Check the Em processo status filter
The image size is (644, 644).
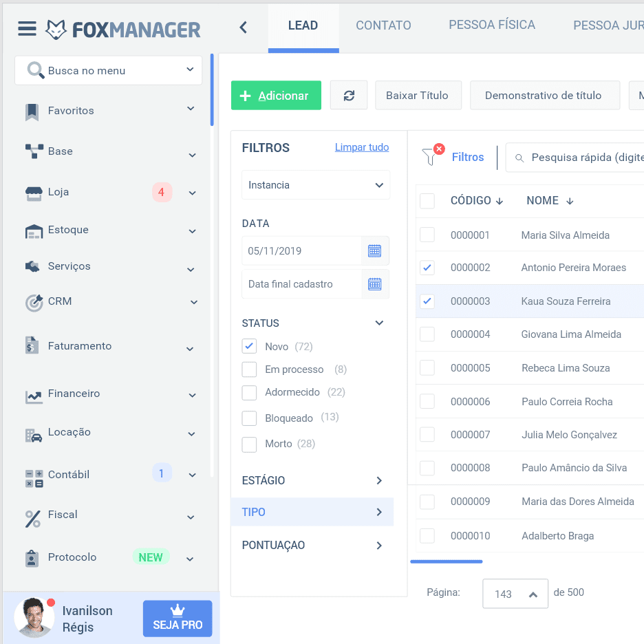(x=249, y=369)
